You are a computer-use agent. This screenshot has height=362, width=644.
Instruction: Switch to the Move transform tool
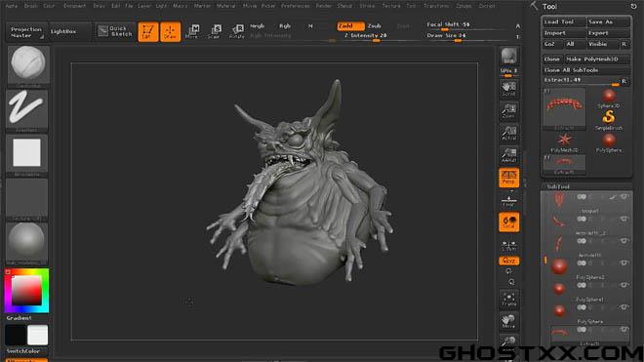click(192, 31)
